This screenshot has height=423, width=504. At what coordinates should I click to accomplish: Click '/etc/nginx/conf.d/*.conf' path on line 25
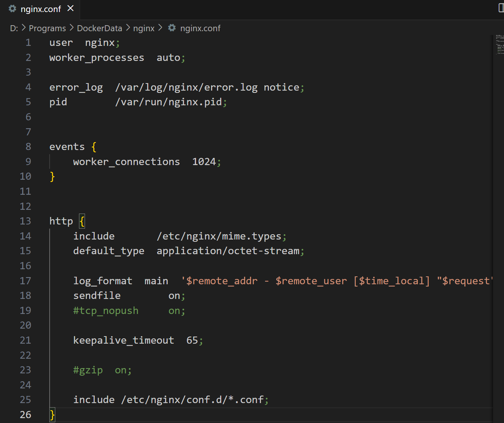[x=192, y=400]
